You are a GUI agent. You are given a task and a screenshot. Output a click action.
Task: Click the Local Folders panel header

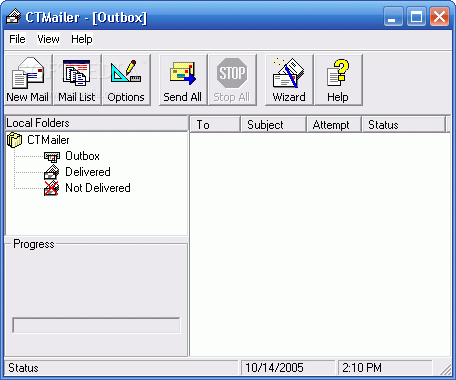point(97,123)
